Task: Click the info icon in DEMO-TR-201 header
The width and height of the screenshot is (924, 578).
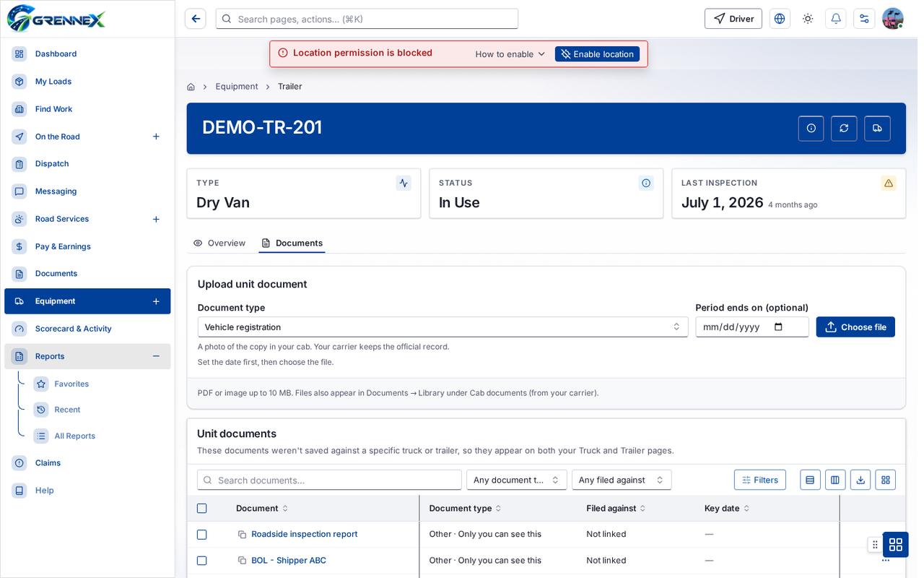Action: click(x=811, y=128)
